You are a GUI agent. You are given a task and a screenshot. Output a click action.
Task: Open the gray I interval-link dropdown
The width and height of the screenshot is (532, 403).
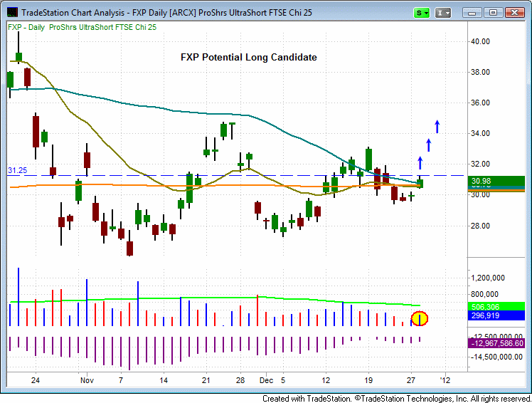point(443,13)
